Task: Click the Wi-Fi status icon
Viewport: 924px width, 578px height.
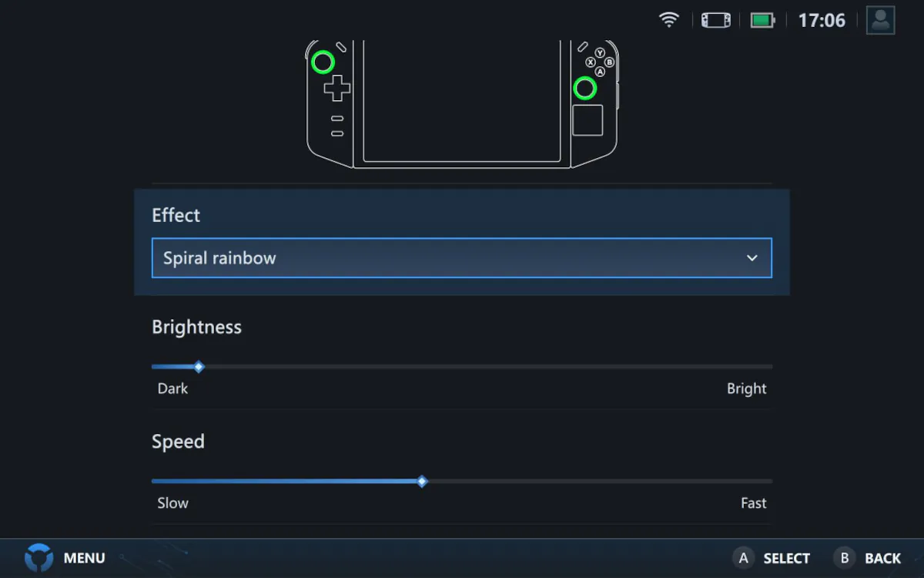Action: pos(669,20)
